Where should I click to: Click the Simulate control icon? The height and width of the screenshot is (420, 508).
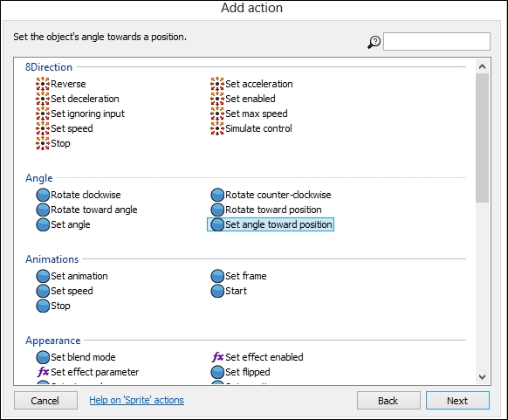[217, 128]
